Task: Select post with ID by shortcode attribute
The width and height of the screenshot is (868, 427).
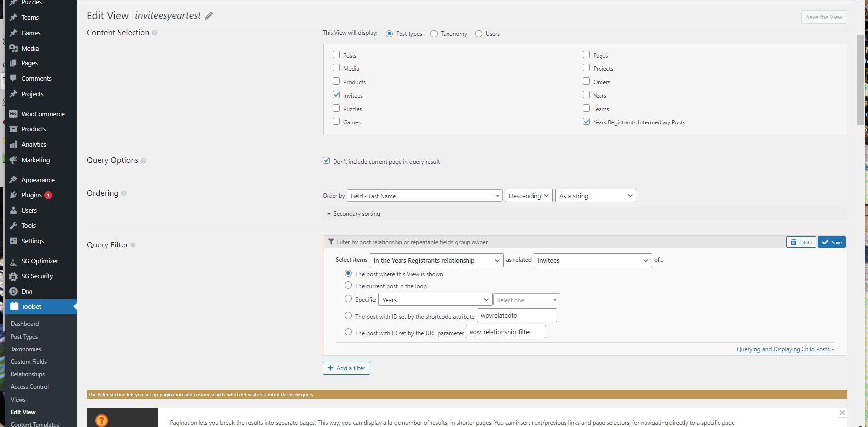Action: tap(348, 315)
